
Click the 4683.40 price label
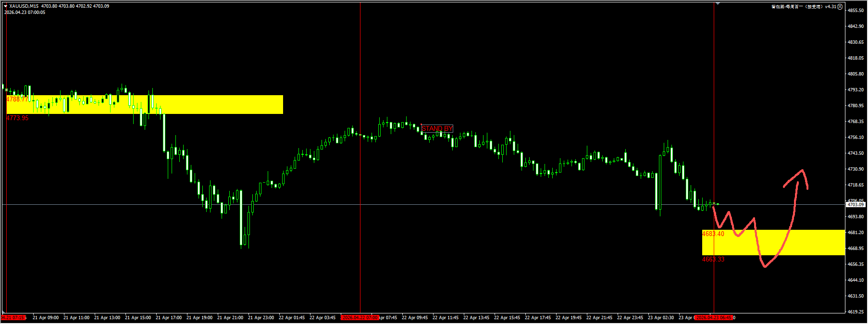[x=713, y=234]
